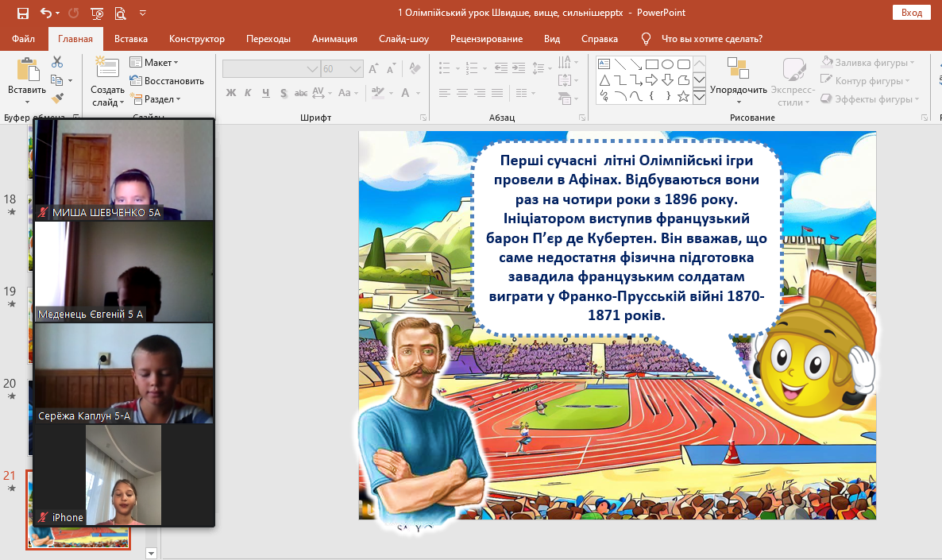Align text to the left
This screenshot has width=942, height=560.
pos(445,93)
